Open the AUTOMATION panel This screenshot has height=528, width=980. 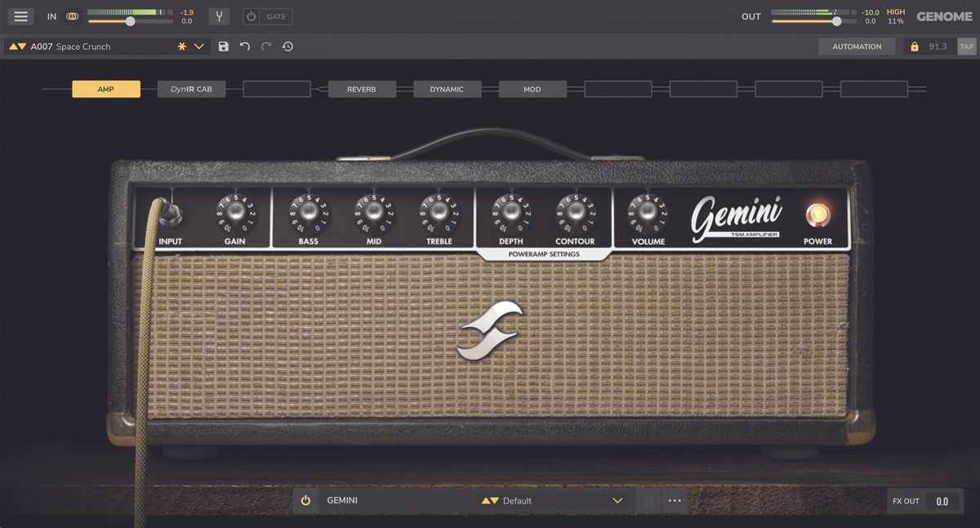click(x=857, y=47)
